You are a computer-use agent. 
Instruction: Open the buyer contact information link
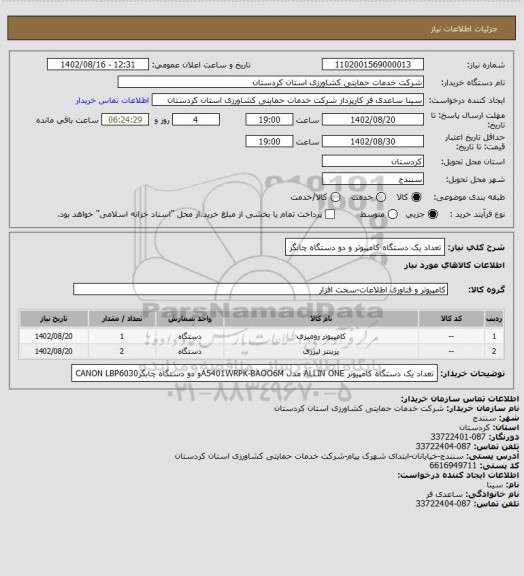[112, 100]
